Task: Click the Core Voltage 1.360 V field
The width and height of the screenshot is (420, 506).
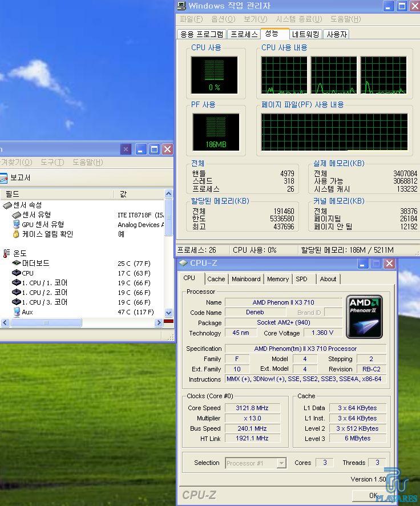Action: pyautogui.click(x=322, y=333)
